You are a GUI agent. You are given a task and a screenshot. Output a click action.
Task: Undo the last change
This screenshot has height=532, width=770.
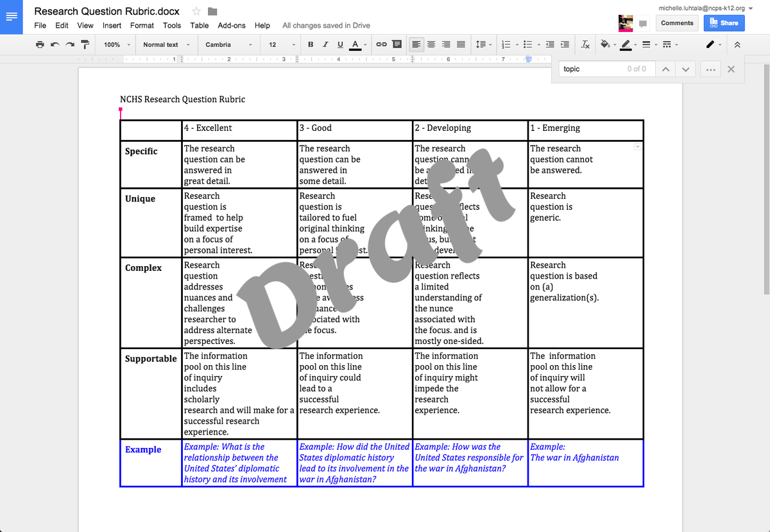pos(55,44)
